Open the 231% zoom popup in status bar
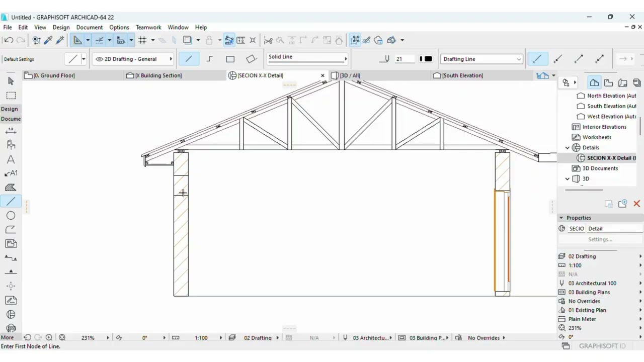This screenshot has height=362, width=644. [88, 338]
